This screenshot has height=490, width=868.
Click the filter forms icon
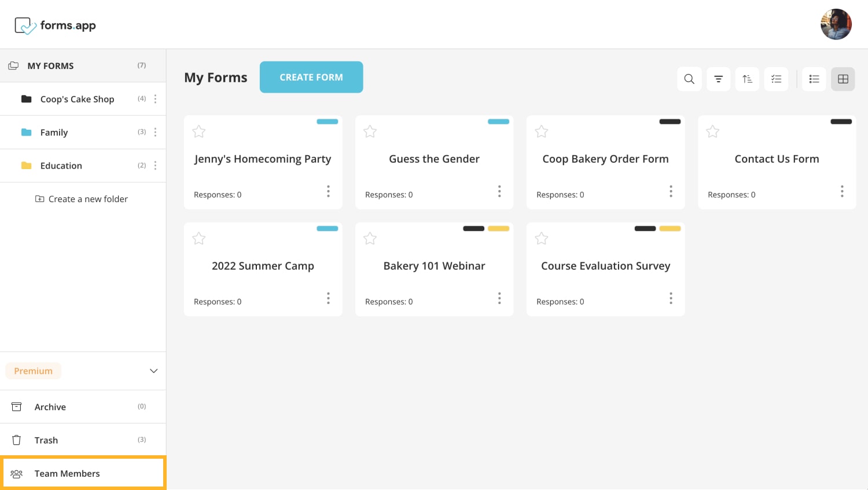718,79
